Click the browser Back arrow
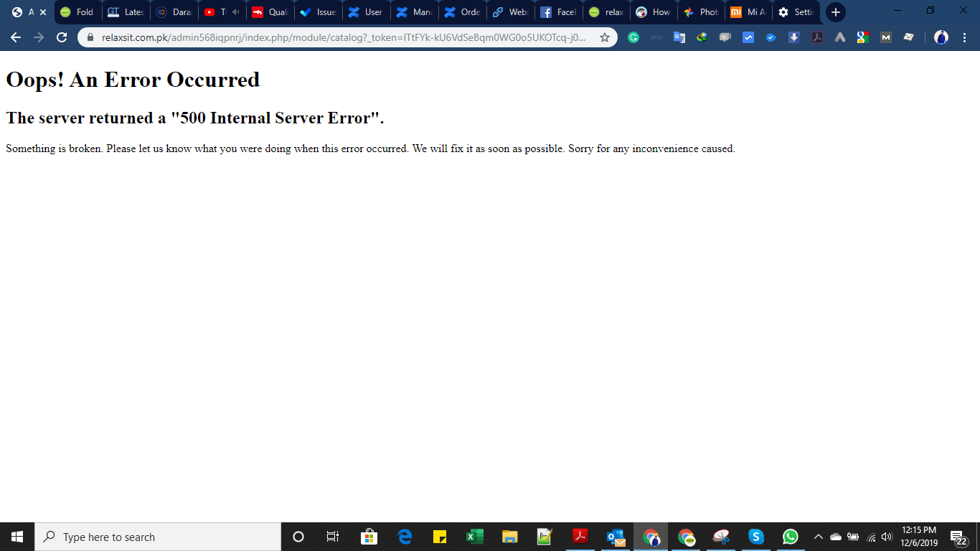 click(x=16, y=37)
